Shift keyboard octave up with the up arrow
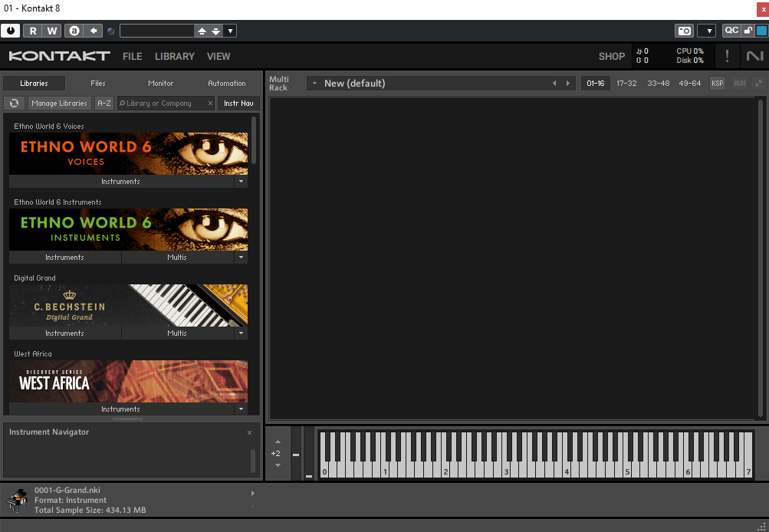 (x=278, y=442)
